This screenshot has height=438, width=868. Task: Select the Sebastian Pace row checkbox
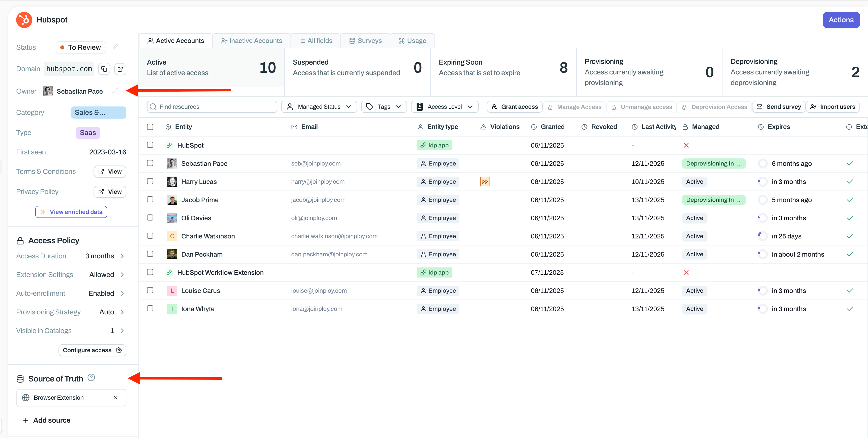150,163
